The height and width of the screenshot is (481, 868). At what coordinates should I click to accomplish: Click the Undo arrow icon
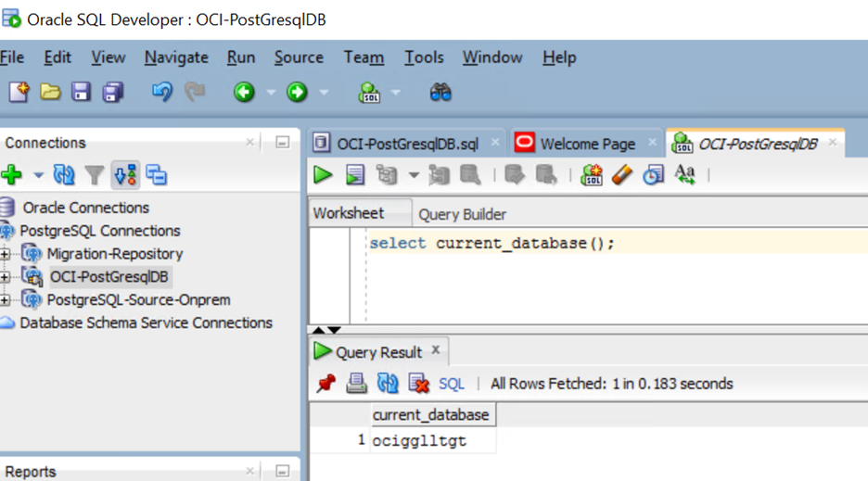tap(161, 92)
